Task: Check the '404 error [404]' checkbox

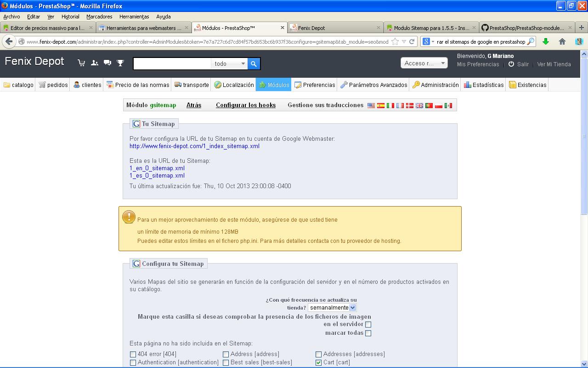Action: click(x=133, y=354)
